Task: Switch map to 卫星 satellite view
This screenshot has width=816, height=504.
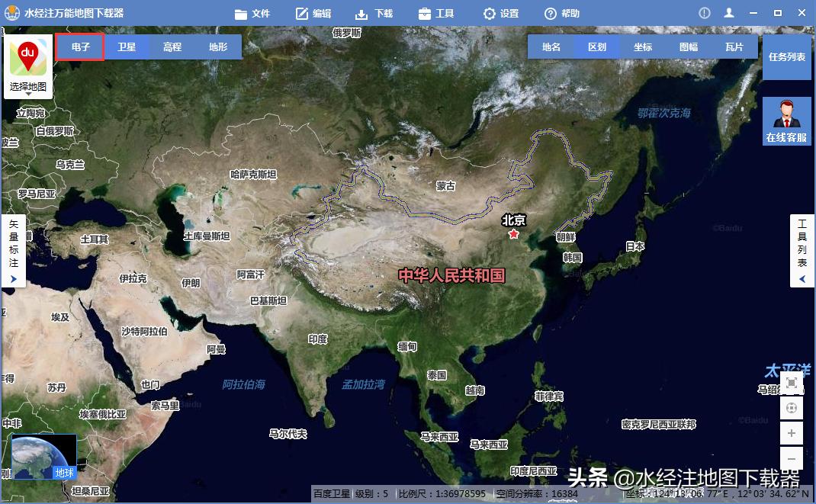Action: point(127,47)
